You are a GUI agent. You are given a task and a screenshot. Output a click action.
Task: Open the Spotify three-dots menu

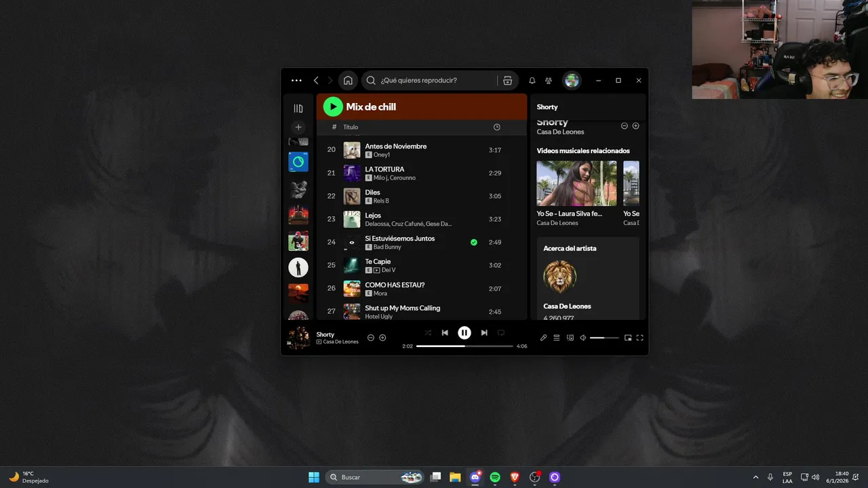(x=296, y=80)
